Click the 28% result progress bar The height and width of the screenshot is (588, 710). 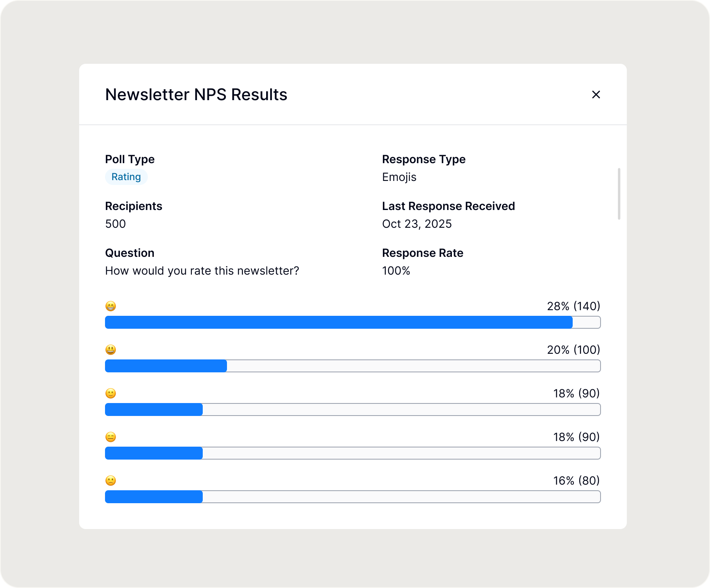[x=352, y=322]
